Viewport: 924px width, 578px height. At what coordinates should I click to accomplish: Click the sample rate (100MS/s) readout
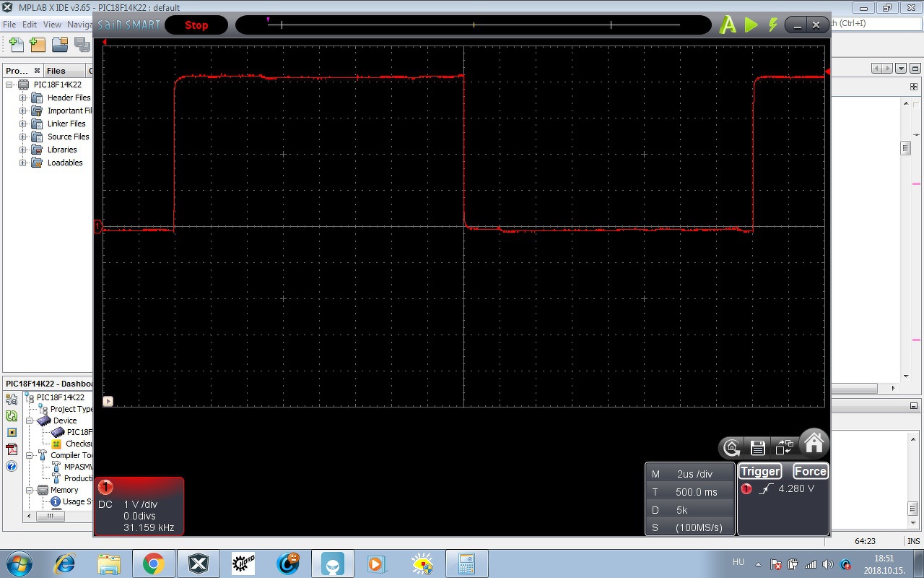[699, 527]
